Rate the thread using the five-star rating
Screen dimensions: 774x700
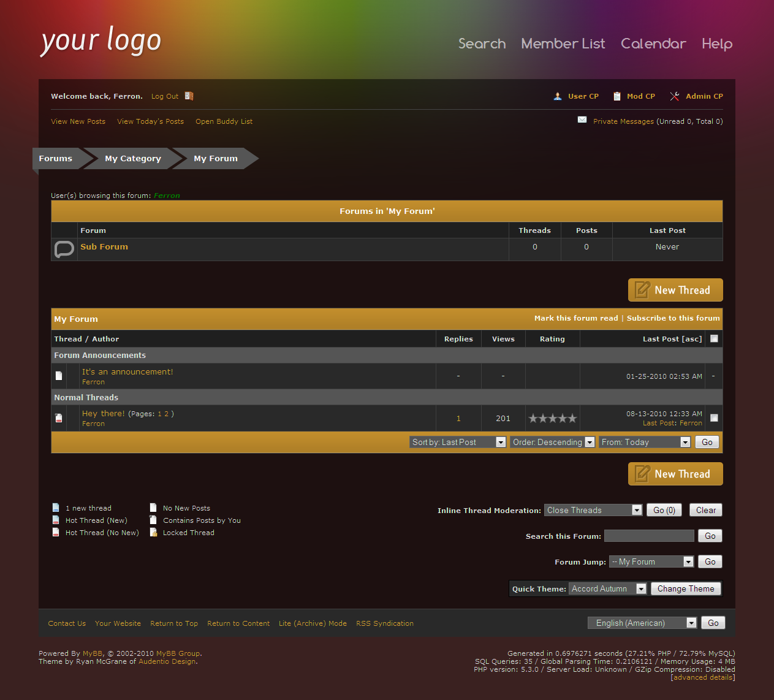552,418
